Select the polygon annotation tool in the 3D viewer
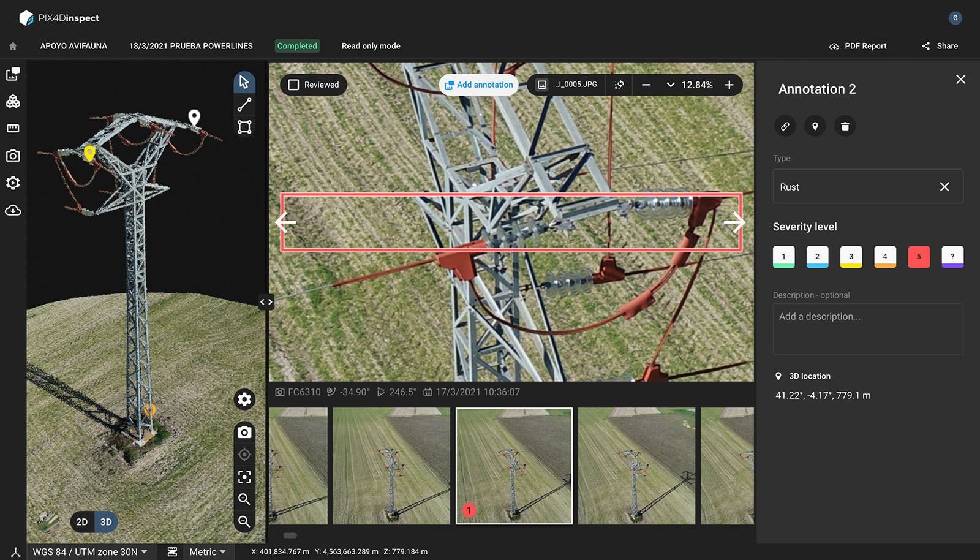 [244, 127]
